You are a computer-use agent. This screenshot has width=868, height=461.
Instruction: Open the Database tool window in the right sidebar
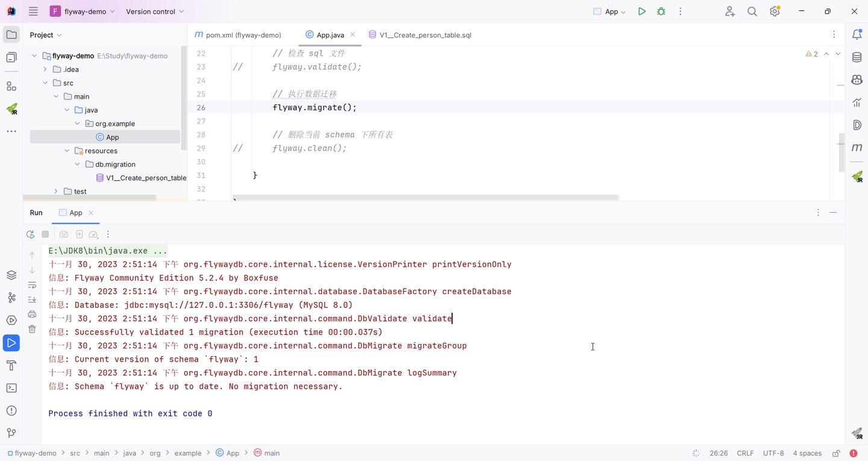(x=857, y=57)
